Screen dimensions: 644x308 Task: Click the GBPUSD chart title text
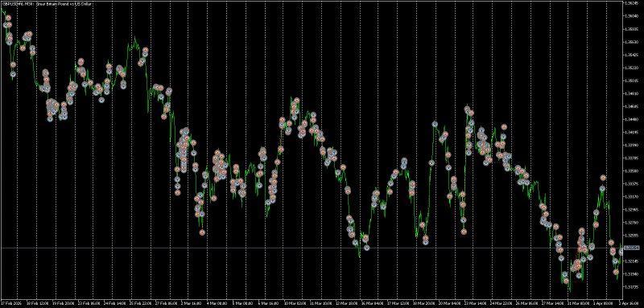(x=47, y=4)
